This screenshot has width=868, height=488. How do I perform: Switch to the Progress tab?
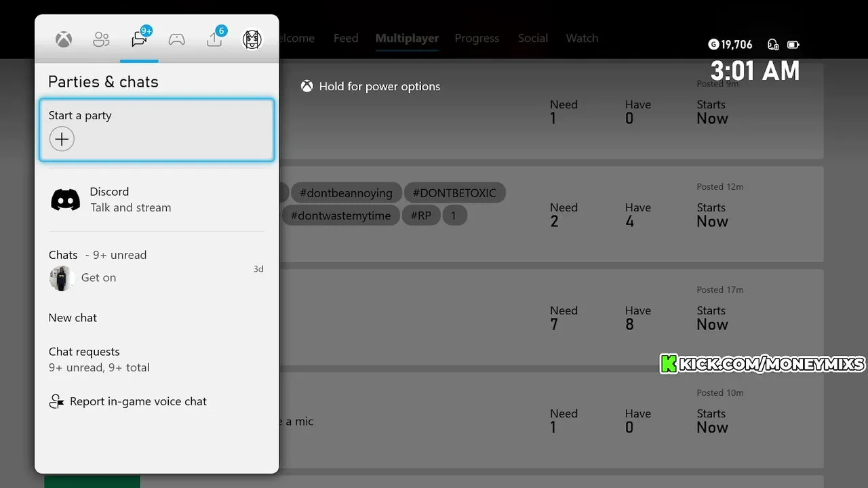click(477, 39)
